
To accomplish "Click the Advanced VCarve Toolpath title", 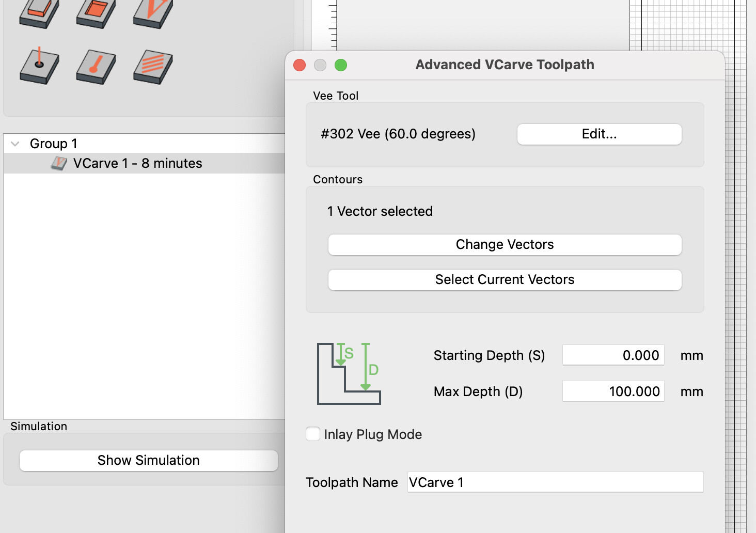I will (x=505, y=65).
